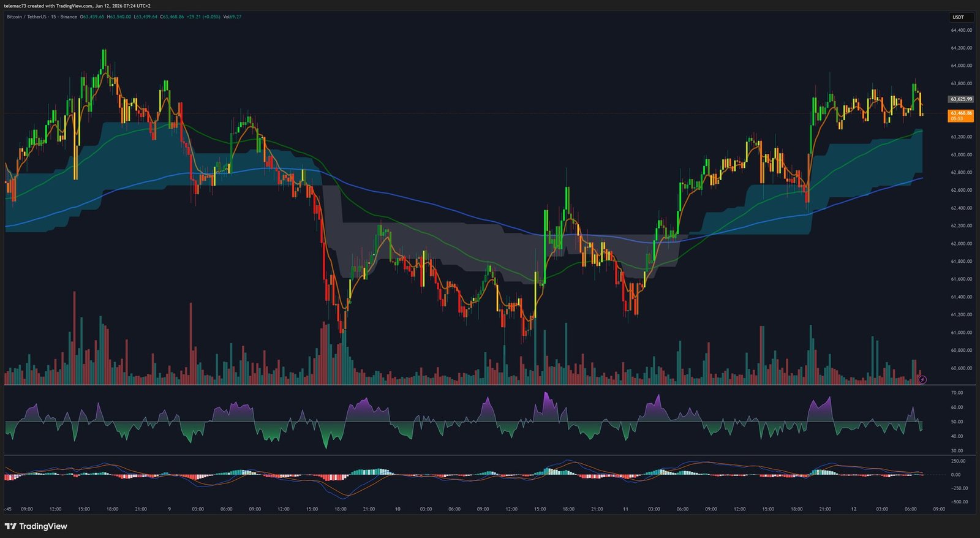Click the orange 63,468.86 current price label
The height and width of the screenshot is (538, 980).
tap(961, 115)
